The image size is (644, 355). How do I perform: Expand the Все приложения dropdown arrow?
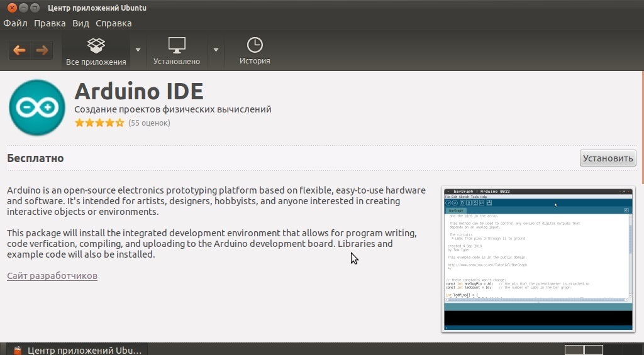coord(138,50)
